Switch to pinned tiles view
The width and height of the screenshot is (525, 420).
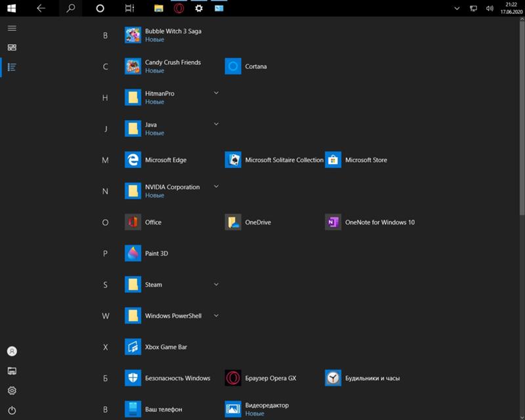pos(12,47)
